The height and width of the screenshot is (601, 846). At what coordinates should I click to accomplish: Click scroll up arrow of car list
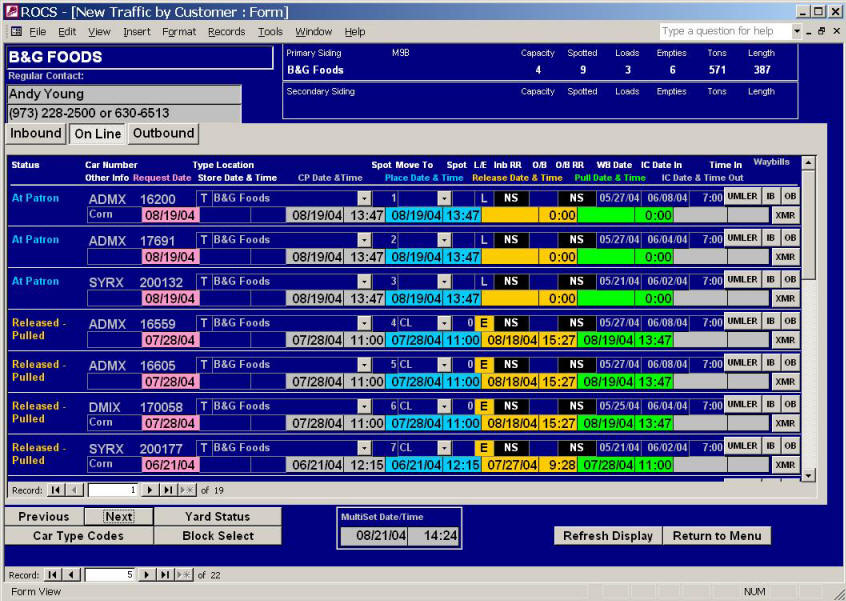[808, 162]
